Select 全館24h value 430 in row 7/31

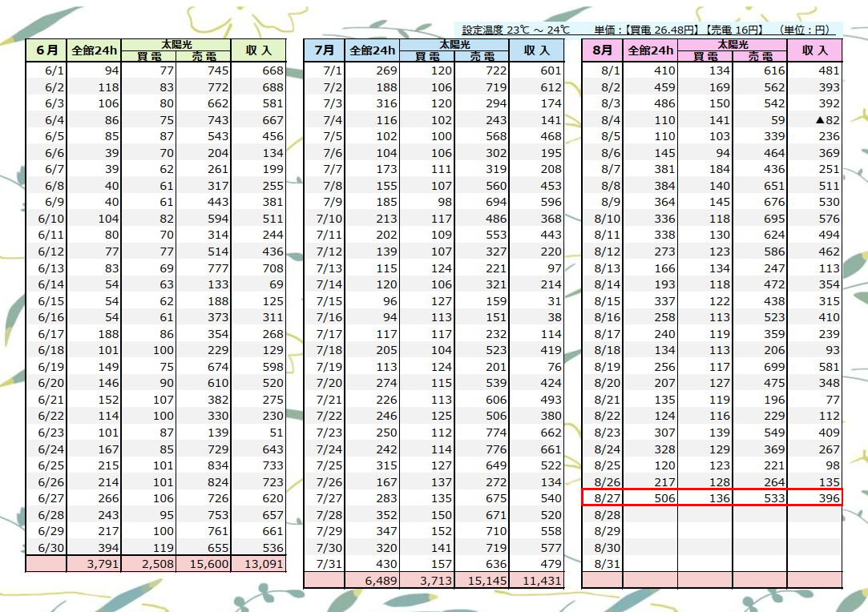point(372,564)
